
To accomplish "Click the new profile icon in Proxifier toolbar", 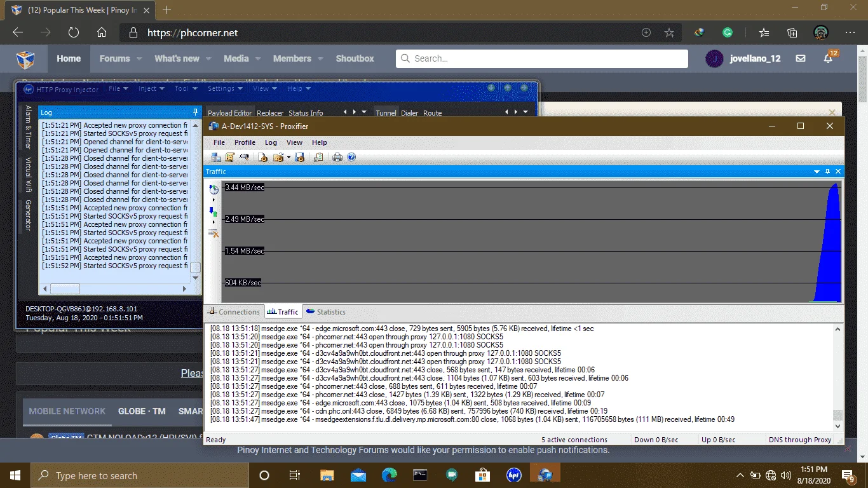I will [263, 157].
